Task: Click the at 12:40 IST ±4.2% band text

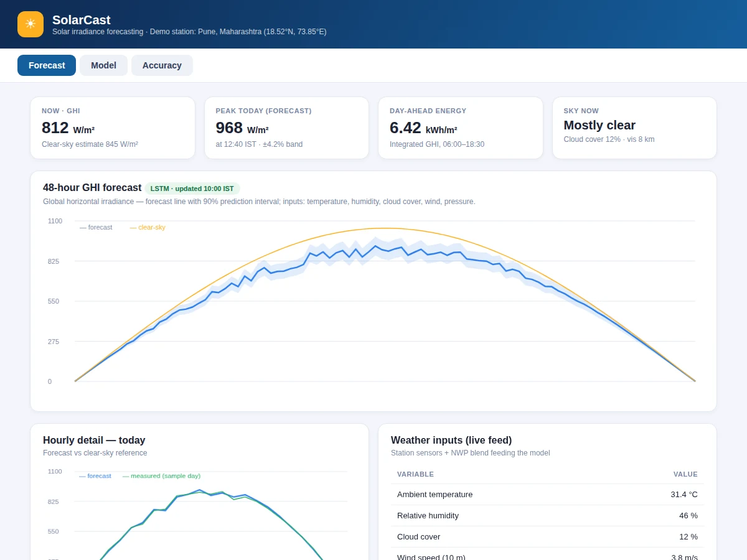Action: [x=259, y=144]
